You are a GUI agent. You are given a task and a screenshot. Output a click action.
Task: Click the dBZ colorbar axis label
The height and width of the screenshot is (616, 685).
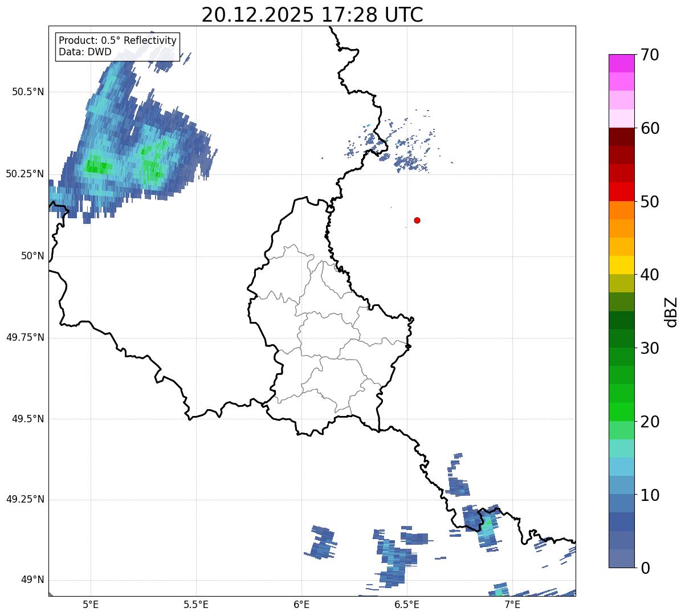671,311
